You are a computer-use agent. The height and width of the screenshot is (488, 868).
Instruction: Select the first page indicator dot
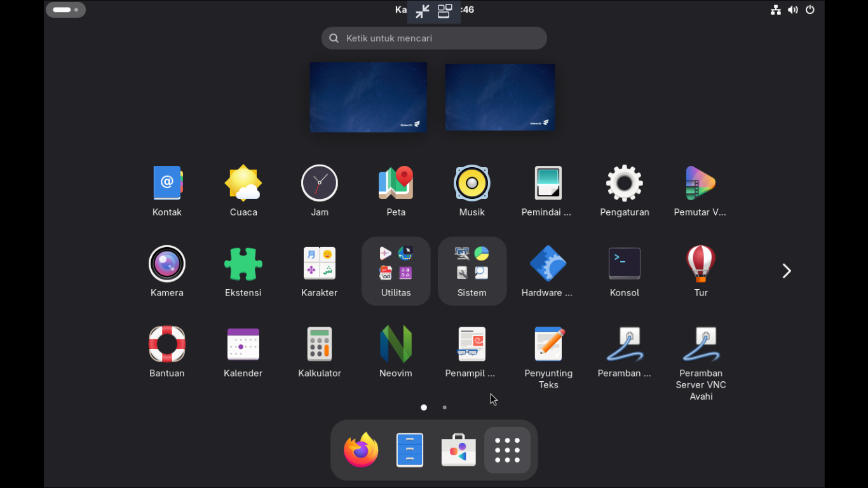pyautogui.click(x=424, y=407)
